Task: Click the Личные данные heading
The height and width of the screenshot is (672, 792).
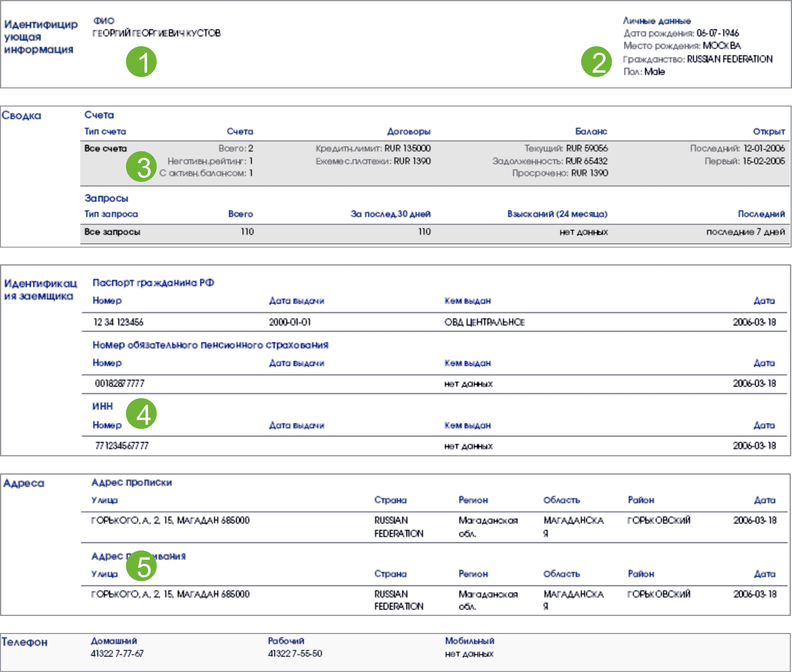Action: [x=656, y=21]
